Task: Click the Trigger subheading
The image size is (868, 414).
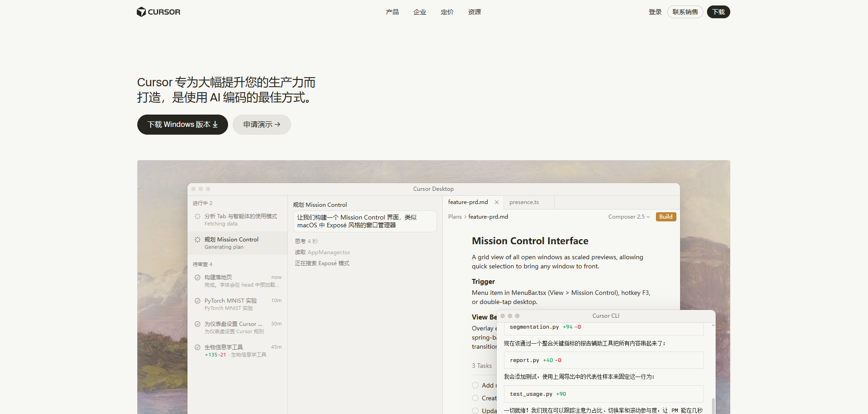Action: pos(483,282)
